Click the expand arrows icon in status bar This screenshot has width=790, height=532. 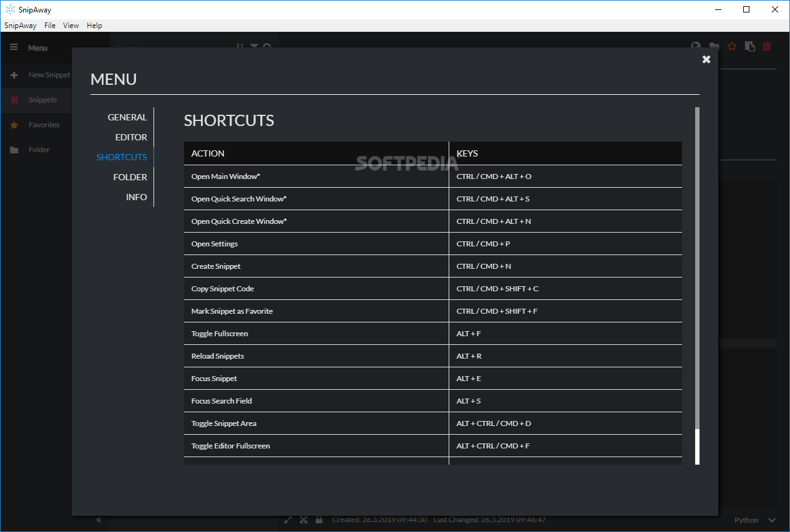[288, 520]
